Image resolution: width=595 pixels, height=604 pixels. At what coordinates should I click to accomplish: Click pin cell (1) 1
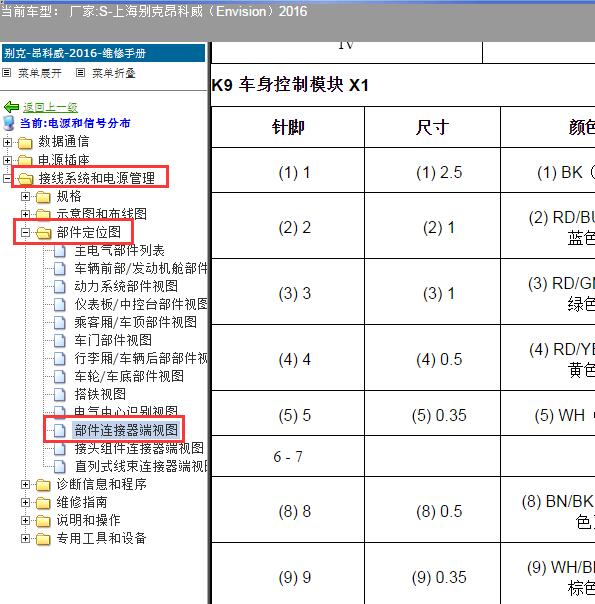click(288, 170)
